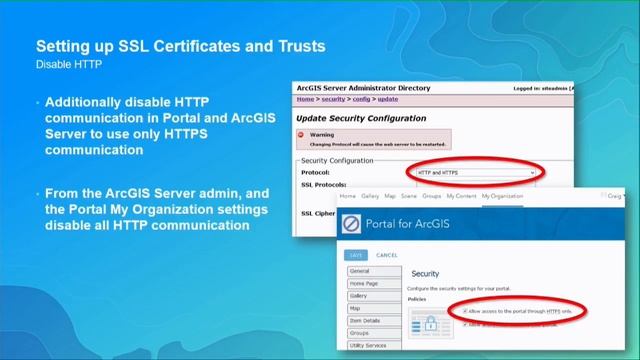Click the Portal for ArcGIS title text
The height and width of the screenshot is (360, 640).
407,224
